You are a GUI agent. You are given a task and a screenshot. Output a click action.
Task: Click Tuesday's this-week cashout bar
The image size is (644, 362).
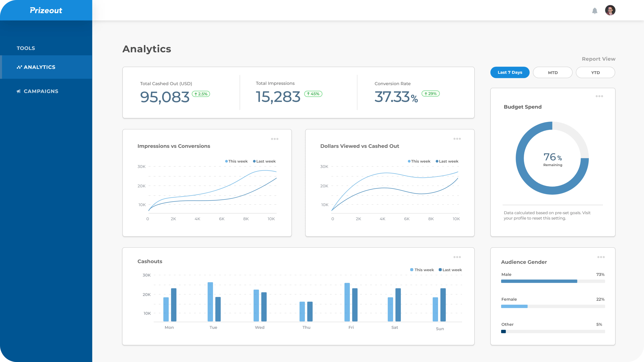coord(210,302)
